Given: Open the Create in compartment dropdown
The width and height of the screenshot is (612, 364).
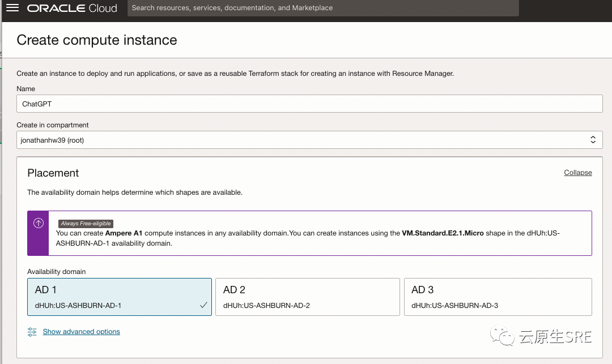Looking at the screenshot, I should tap(309, 140).
